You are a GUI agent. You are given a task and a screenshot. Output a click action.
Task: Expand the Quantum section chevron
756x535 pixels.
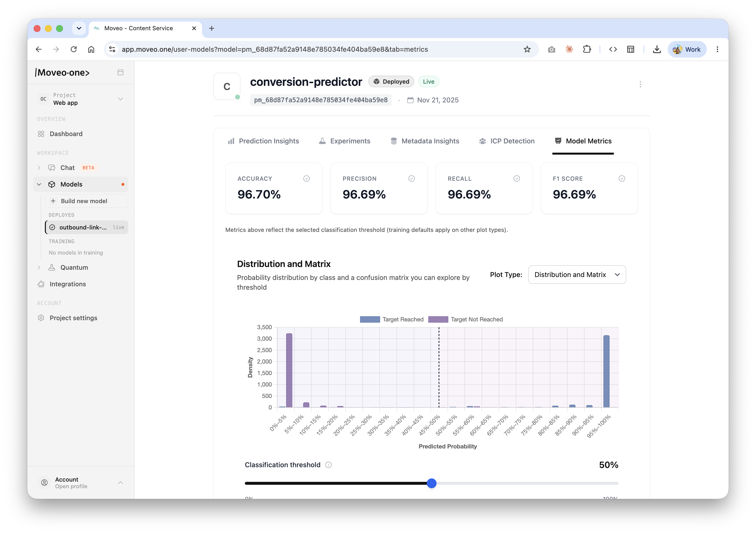point(39,267)
